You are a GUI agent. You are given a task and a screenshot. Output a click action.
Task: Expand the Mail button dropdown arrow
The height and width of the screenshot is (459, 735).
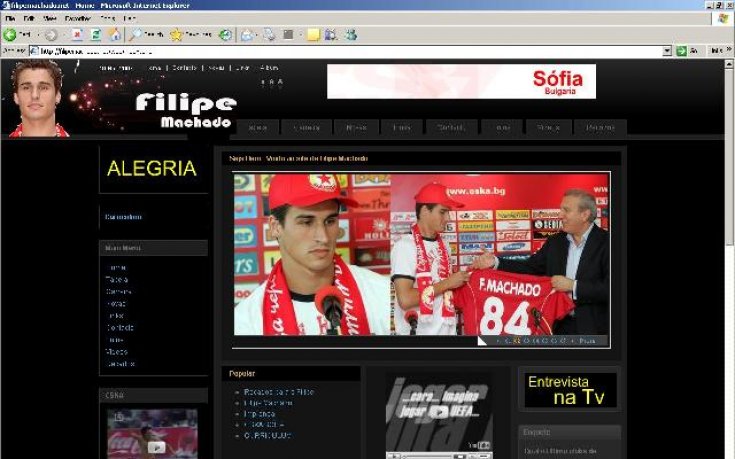[x=257, y=35]
